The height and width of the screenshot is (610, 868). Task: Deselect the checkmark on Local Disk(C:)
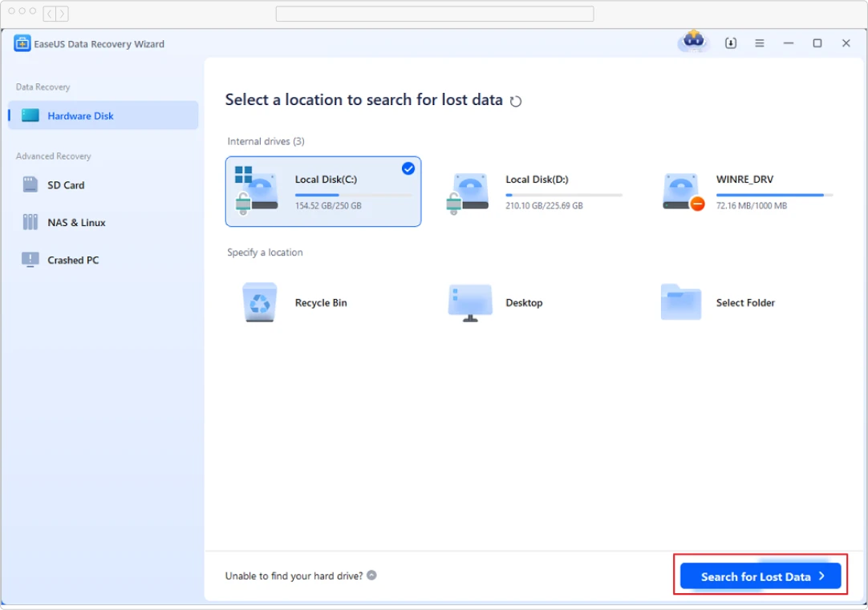[x=408, y=168]
